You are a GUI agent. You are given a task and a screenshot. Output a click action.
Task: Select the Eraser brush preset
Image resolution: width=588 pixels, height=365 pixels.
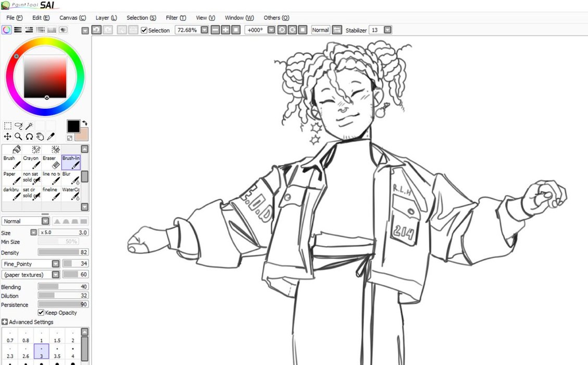coord(49,161)
